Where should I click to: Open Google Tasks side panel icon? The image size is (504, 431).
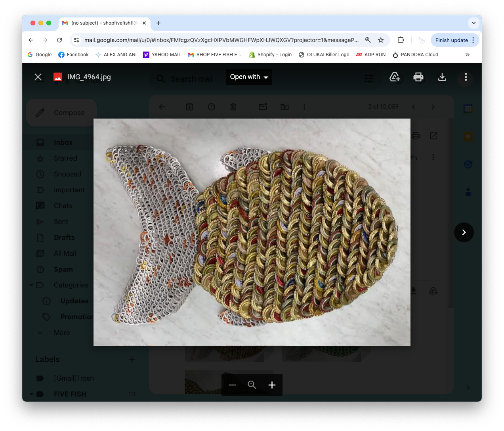[x=468, y=164]
